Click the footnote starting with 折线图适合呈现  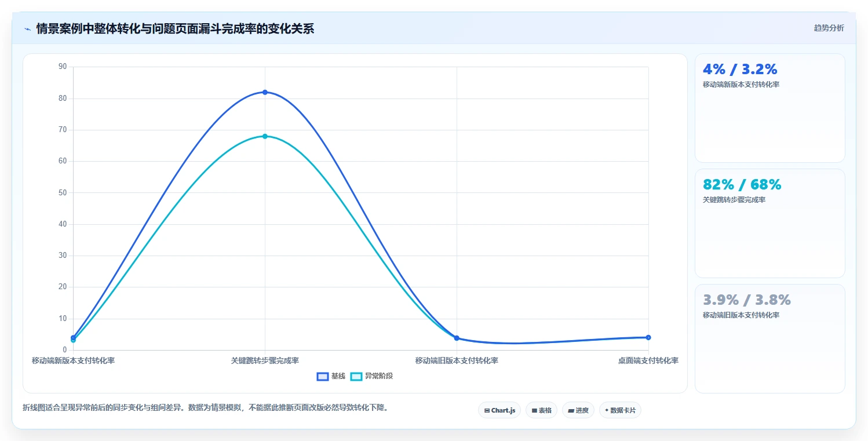[205, 407]
